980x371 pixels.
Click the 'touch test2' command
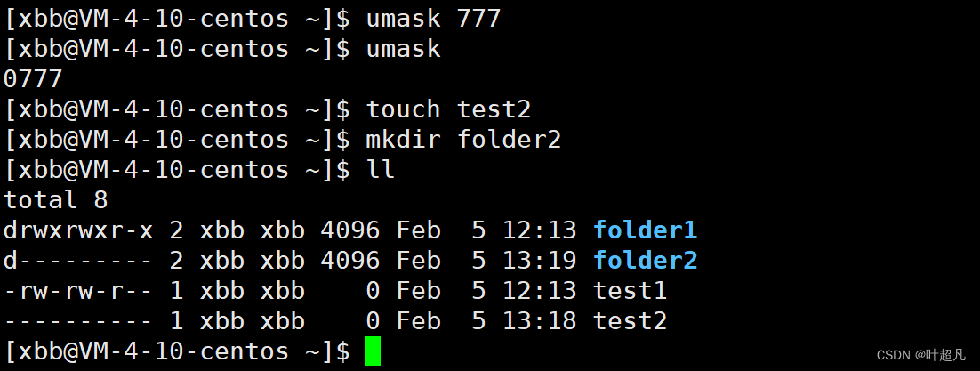click(x=449, y=109)
